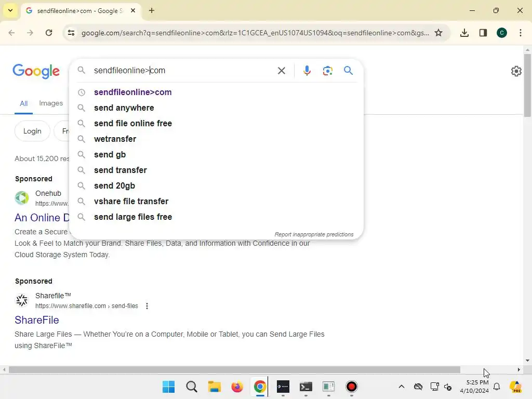Image resolution: width=532 pixels, height=399 pixels.
Task: Click the vertical scrollbar down arrow
Action: [528, 361]
